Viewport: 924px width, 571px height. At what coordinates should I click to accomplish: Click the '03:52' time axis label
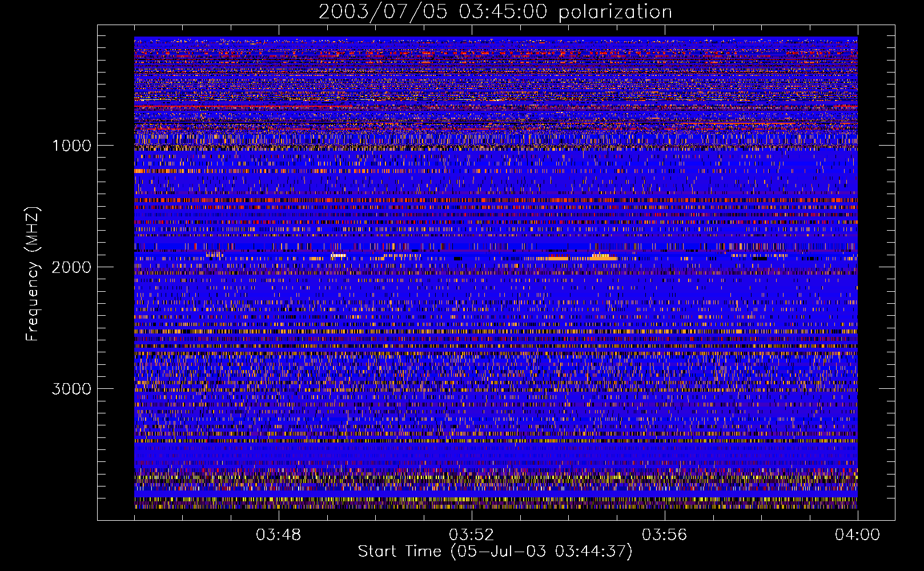471,535
